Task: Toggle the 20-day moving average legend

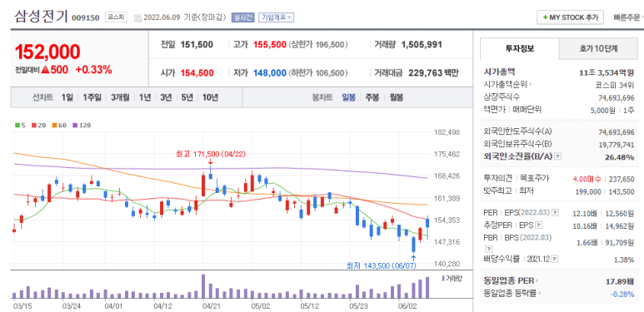Action: [38, 126]
